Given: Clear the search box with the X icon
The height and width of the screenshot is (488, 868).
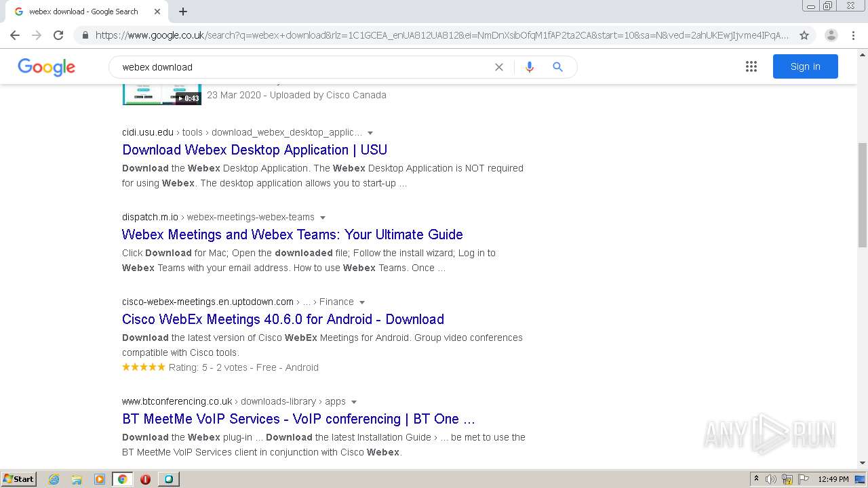Looking at the screenshot, I should click(499, 67).
